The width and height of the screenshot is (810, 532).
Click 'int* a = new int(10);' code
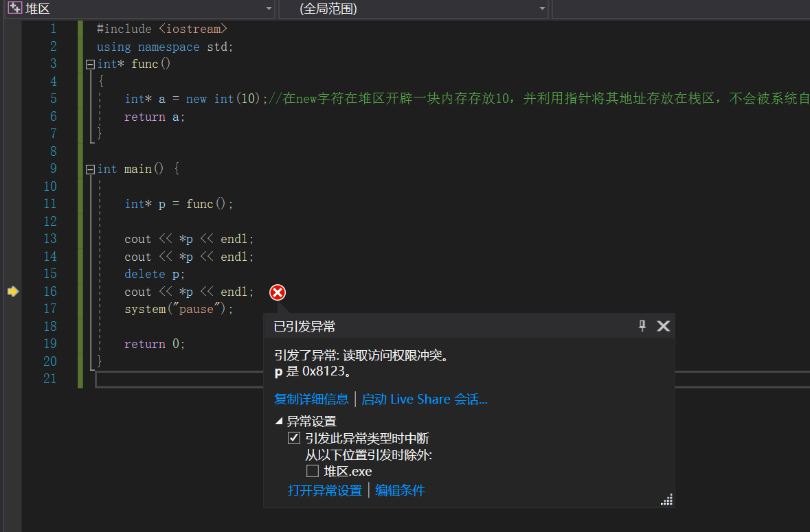(195, 99)
